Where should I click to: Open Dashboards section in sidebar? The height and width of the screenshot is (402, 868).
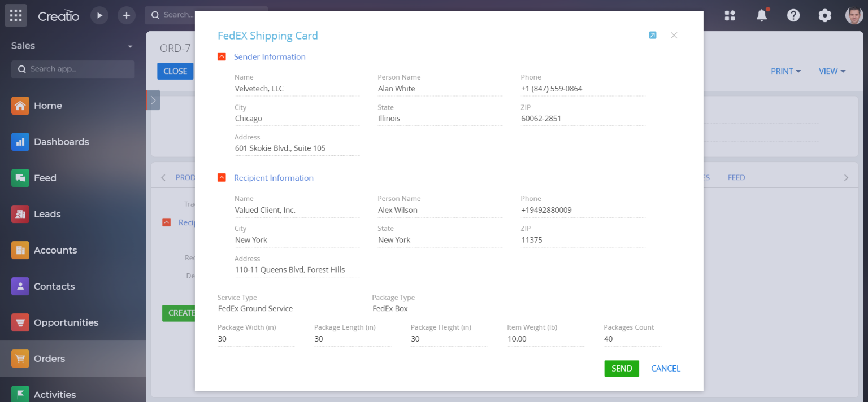[x=73, y=142]
